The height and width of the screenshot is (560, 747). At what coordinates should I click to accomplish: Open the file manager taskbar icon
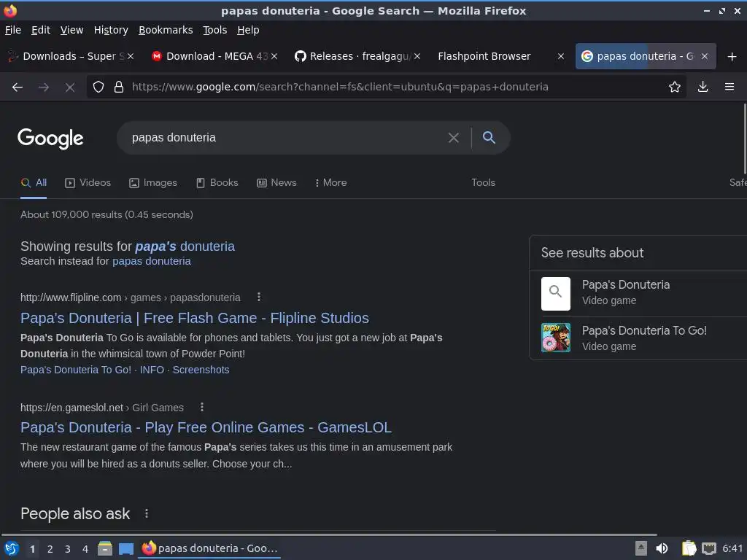coord(105,548)
